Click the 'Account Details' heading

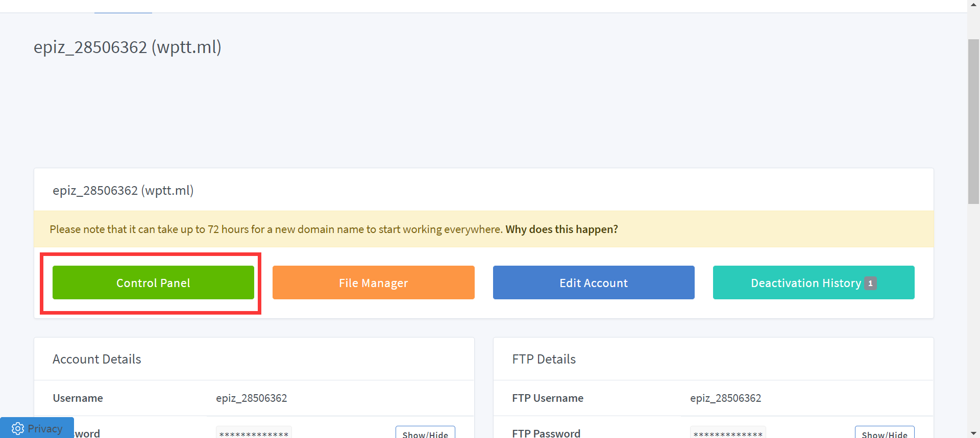97,359
